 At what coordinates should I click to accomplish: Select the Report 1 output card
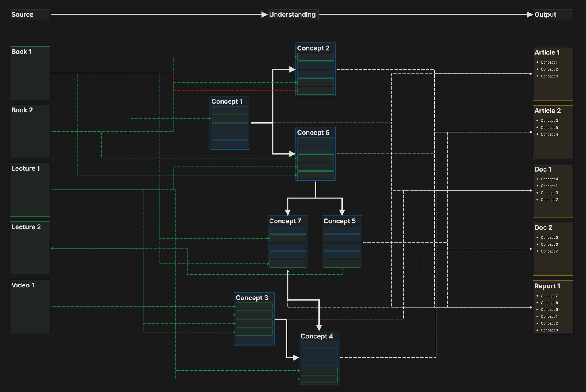553,307
